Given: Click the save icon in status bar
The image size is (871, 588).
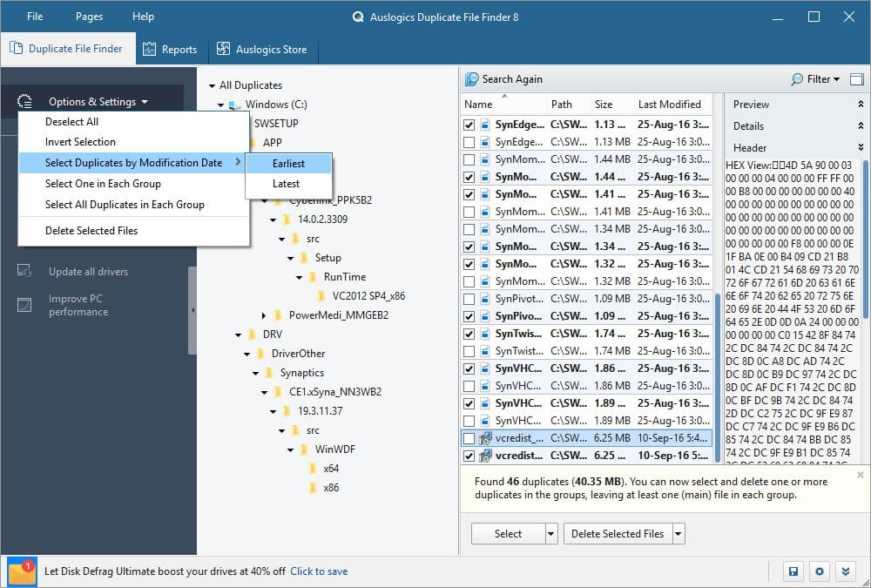Looking at the screenshot, I should coord(793,571).
